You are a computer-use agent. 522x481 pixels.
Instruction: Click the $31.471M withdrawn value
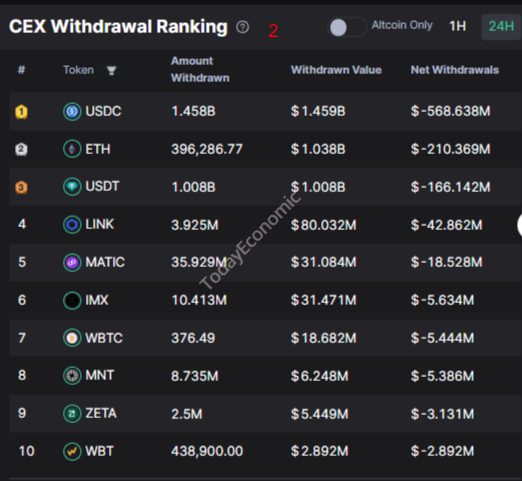(x=324, y=300)
